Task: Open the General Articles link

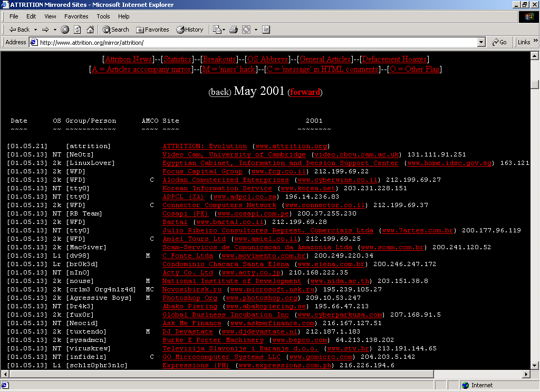Action: pos(325,59)
